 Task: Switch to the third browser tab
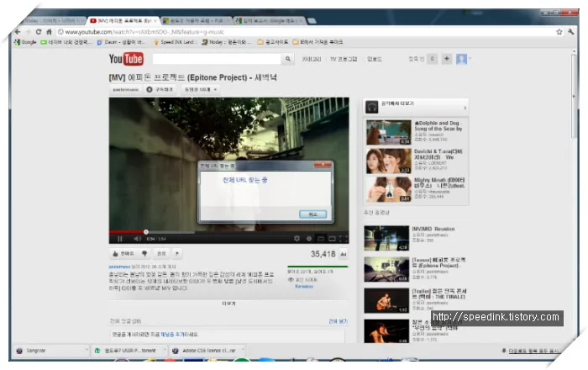[x=197, y=21]
